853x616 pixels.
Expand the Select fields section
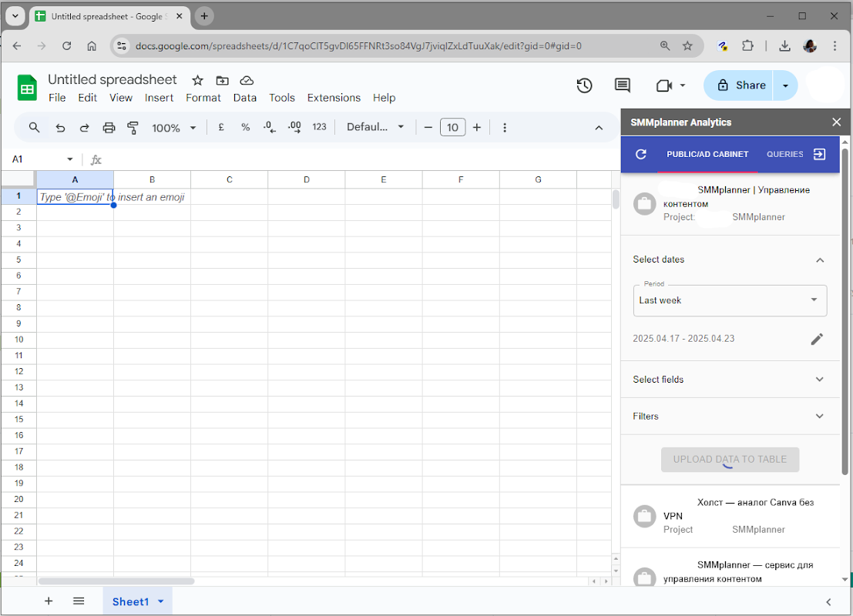point(820,380)
